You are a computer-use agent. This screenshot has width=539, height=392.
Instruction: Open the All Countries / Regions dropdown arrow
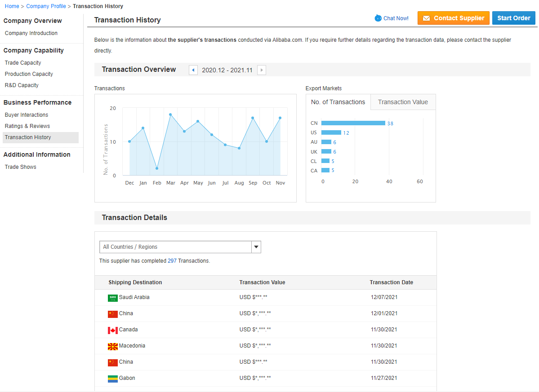click(x=256, y=247)
